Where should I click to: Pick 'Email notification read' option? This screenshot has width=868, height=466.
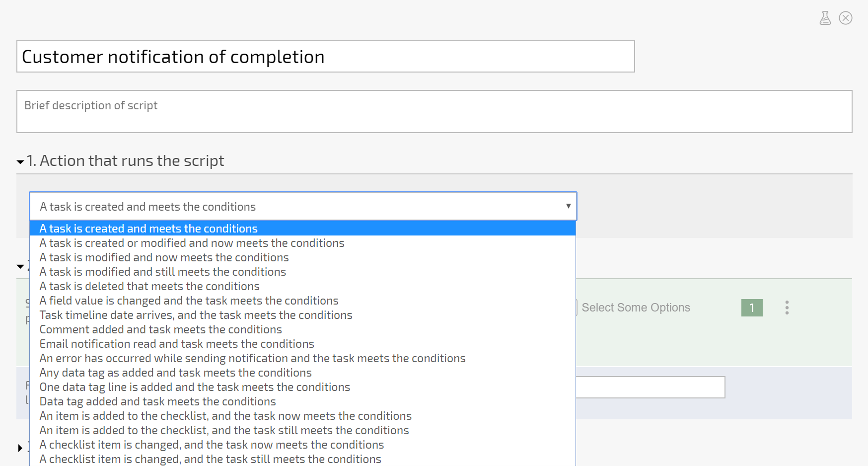coord(177,344)
